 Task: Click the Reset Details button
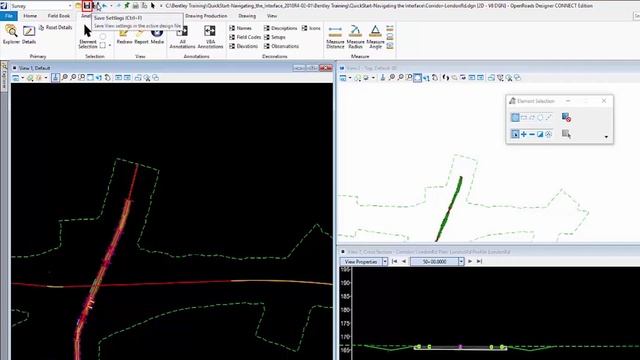click(x=56, y=28)
